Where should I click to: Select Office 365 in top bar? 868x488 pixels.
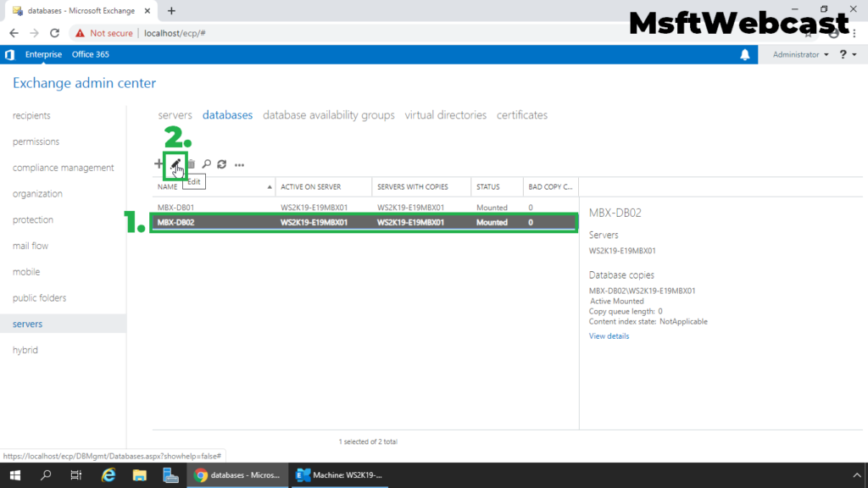tap(90, 54)
